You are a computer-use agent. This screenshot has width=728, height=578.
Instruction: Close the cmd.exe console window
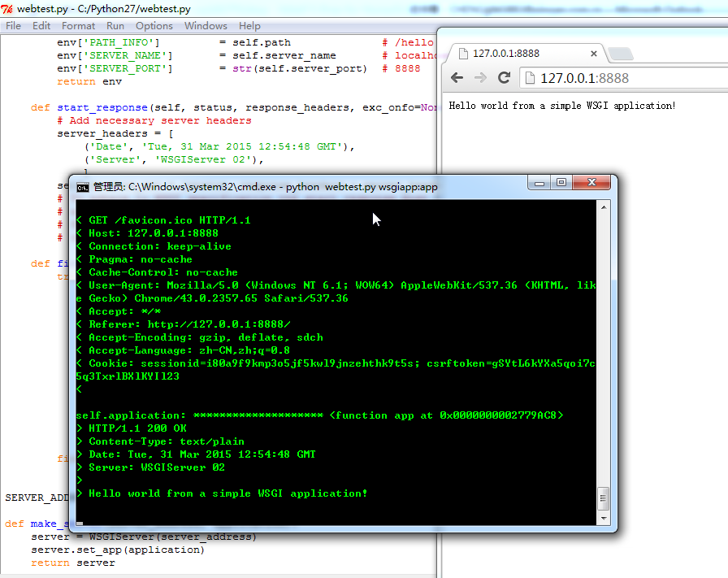click(591, 183)
